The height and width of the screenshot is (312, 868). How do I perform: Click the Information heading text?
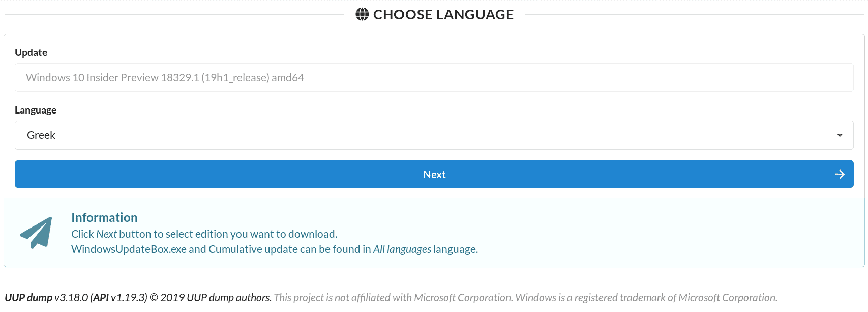tap(104, 217)
